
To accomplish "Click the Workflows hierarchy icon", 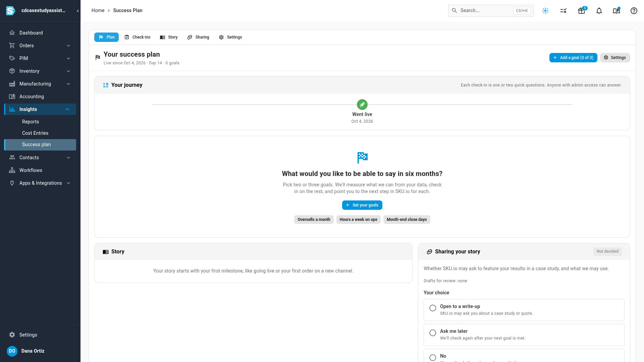I will 12,170.
